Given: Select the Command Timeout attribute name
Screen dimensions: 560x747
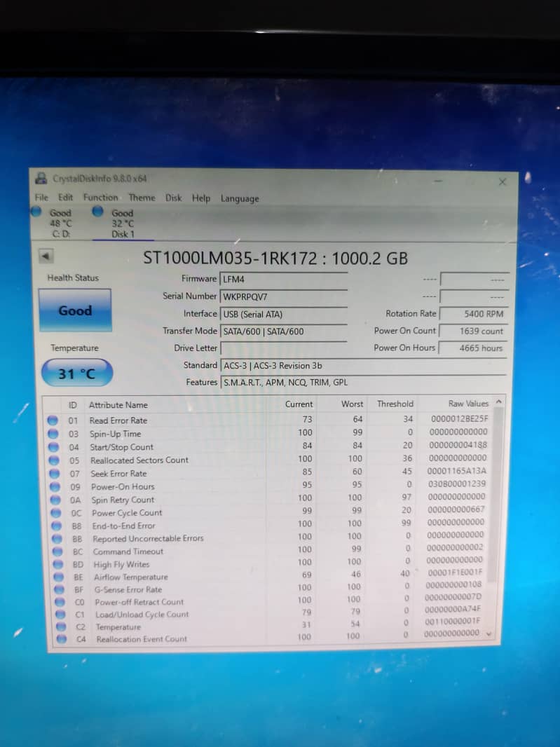Looking at the screenshot, I should (x=128, y=551).
